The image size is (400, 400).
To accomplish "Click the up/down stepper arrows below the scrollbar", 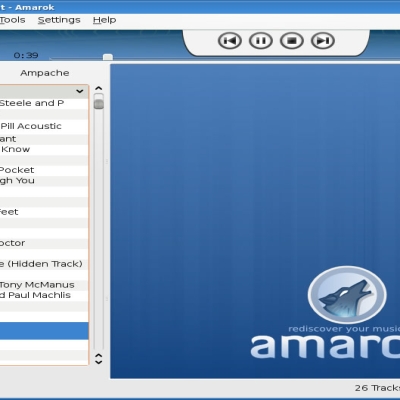I will [98, 359].
